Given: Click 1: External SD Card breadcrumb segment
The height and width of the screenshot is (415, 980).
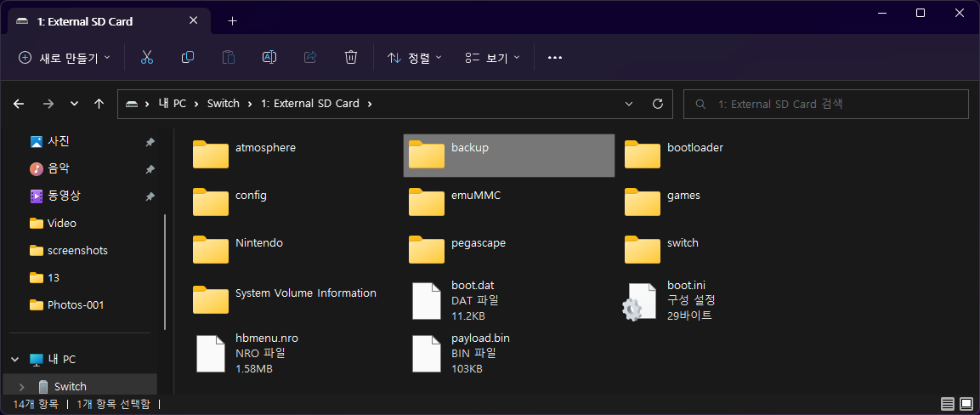Looking at the screenshot, I should click(309, 104).
